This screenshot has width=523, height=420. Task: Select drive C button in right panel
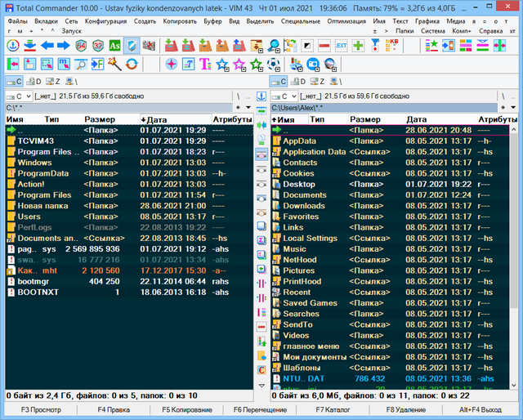click(x=279, y=82)
